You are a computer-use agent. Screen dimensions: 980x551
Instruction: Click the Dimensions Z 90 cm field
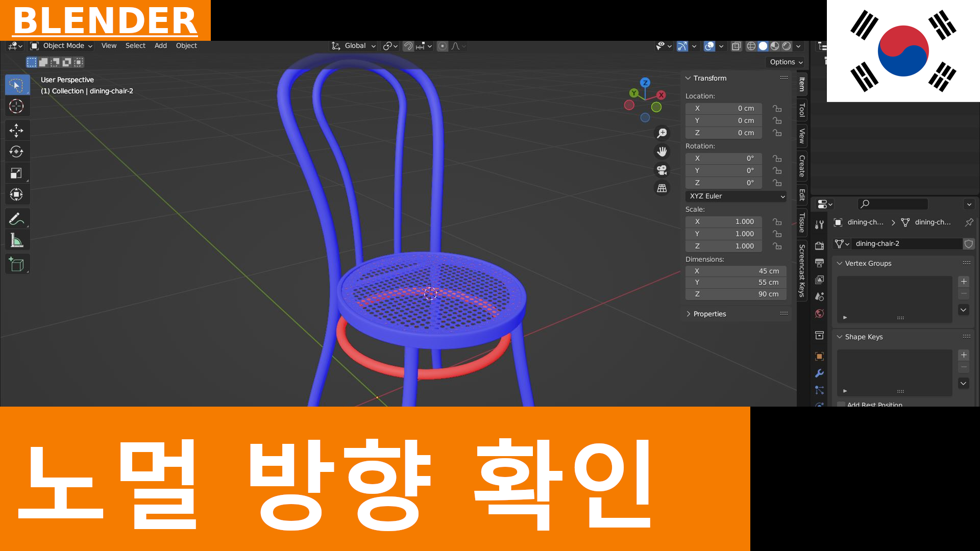point(736,294)
